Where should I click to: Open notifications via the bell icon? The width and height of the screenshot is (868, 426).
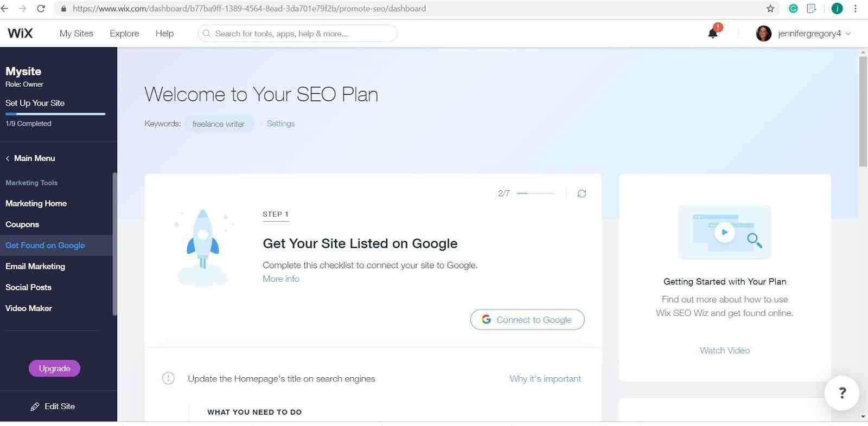point(713,33)
